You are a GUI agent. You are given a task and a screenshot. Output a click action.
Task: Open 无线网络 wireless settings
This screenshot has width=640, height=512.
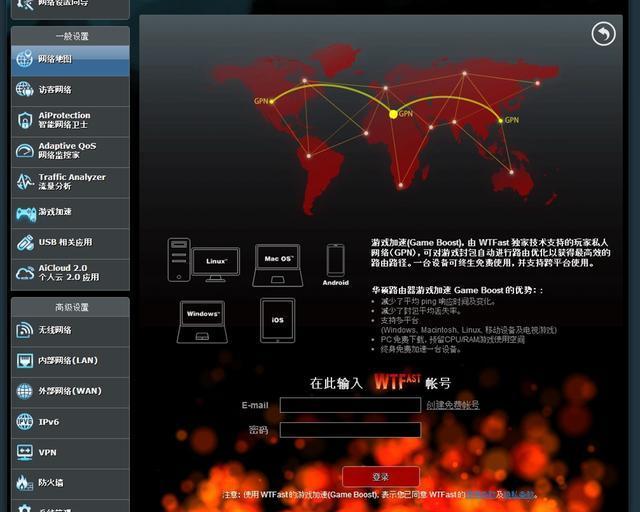pos(70,331)
